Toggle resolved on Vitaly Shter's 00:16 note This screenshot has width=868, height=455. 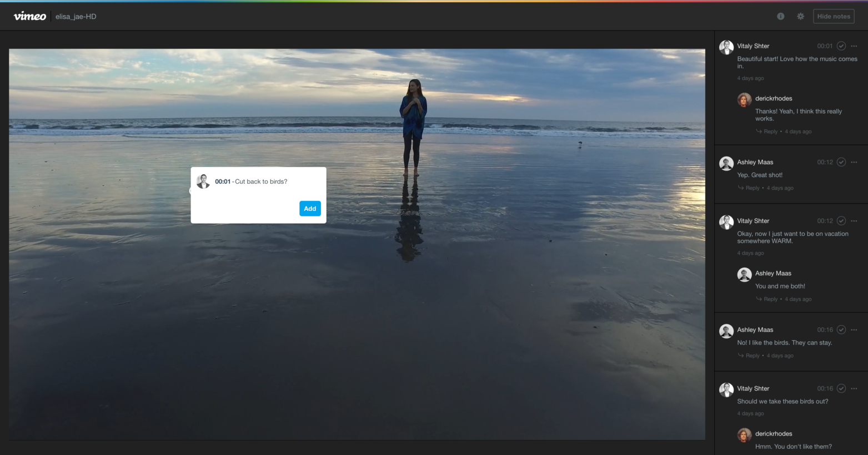coord(841,388)
